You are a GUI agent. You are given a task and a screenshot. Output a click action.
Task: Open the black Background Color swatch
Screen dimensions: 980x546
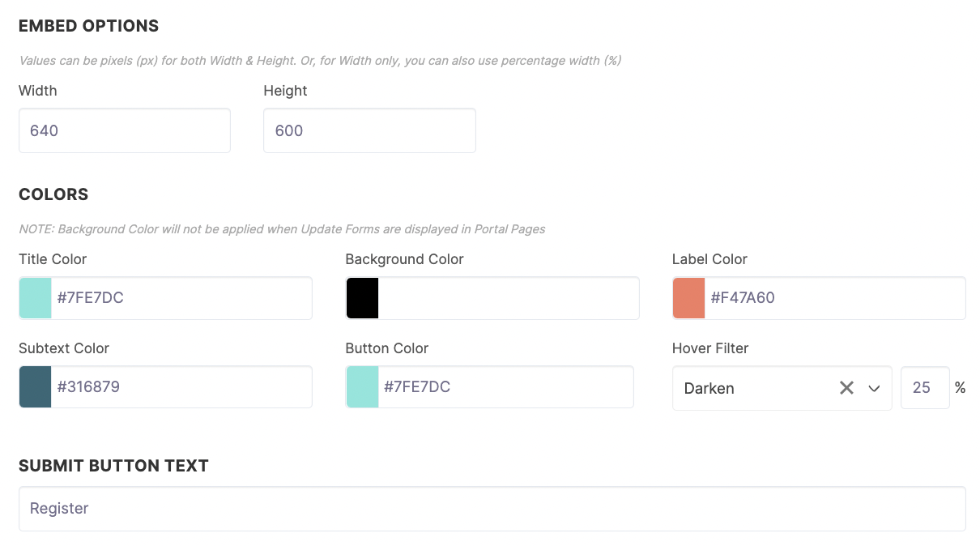[x=362, y=297]
